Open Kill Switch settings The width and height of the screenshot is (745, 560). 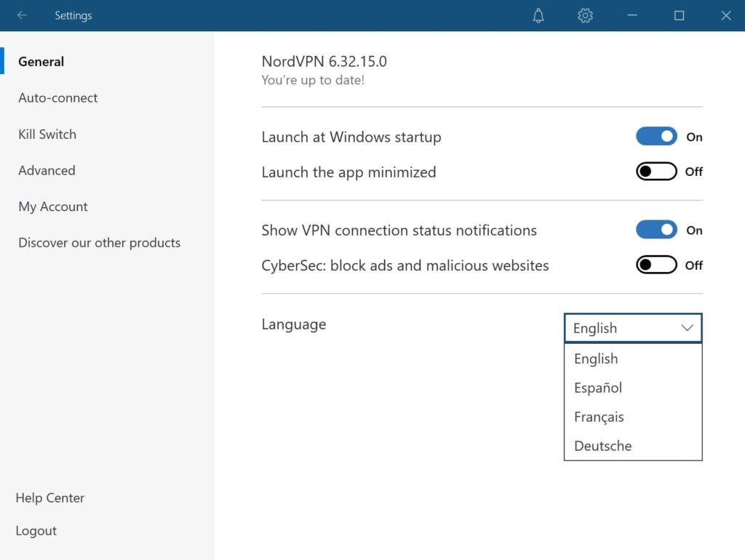[x=47, y=134]
